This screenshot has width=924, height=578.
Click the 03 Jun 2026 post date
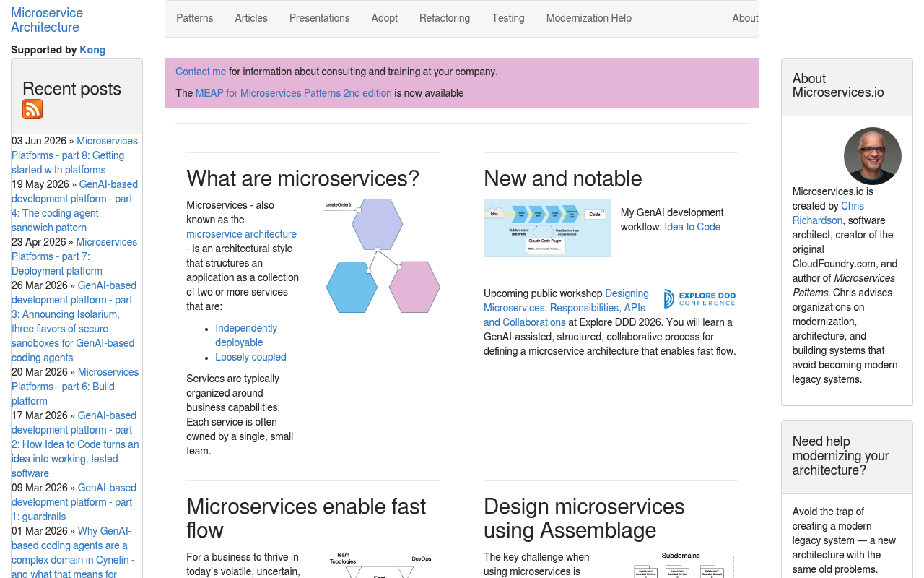pyautogui.click(x=39, y=141)
